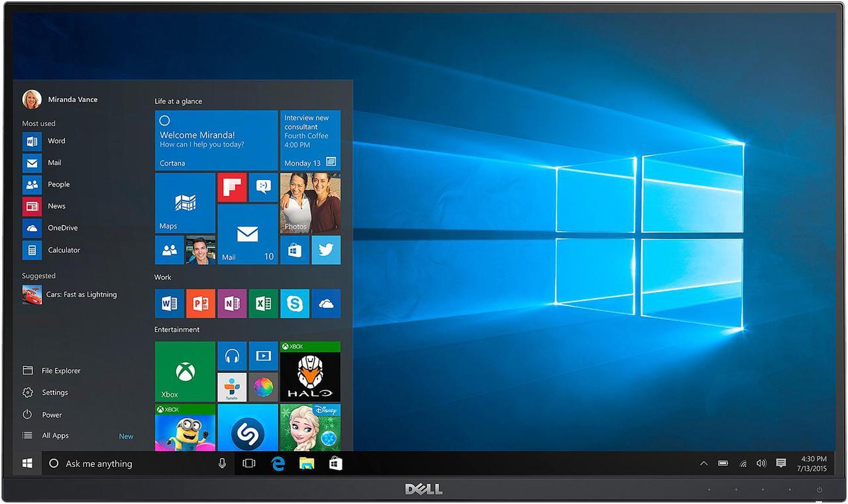Screen dimensions: 848x504
Task: Open wireless network flyout
Action: 743,464
